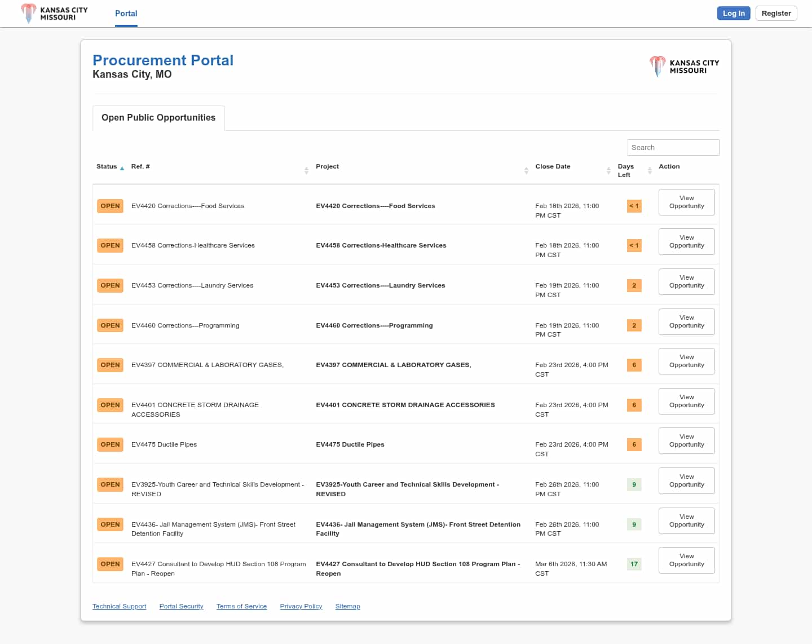The image size is (812, 644).
Task: Click OPEN badge for EV4475 Ductile Pipes
Action: (110, 444)
